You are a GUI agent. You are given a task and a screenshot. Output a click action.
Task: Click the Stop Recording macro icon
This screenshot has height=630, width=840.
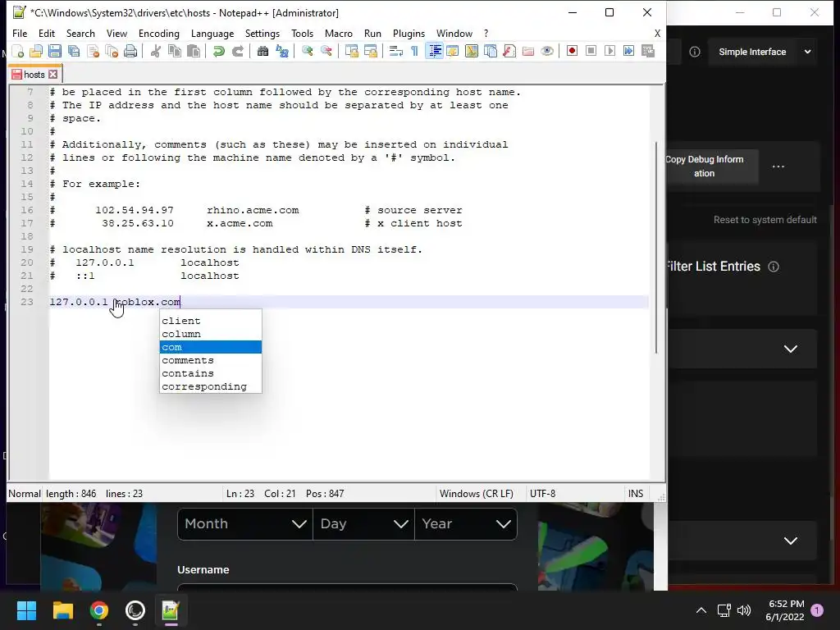591,51
